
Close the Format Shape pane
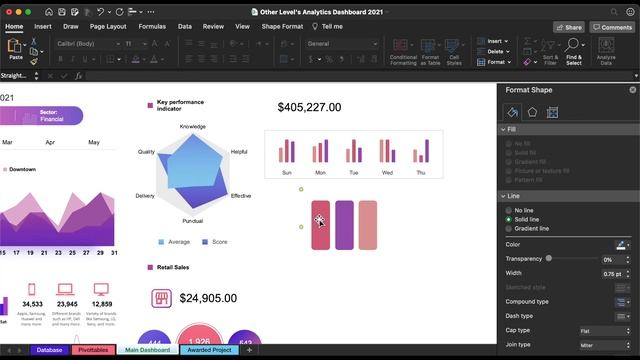pos(632,90)
